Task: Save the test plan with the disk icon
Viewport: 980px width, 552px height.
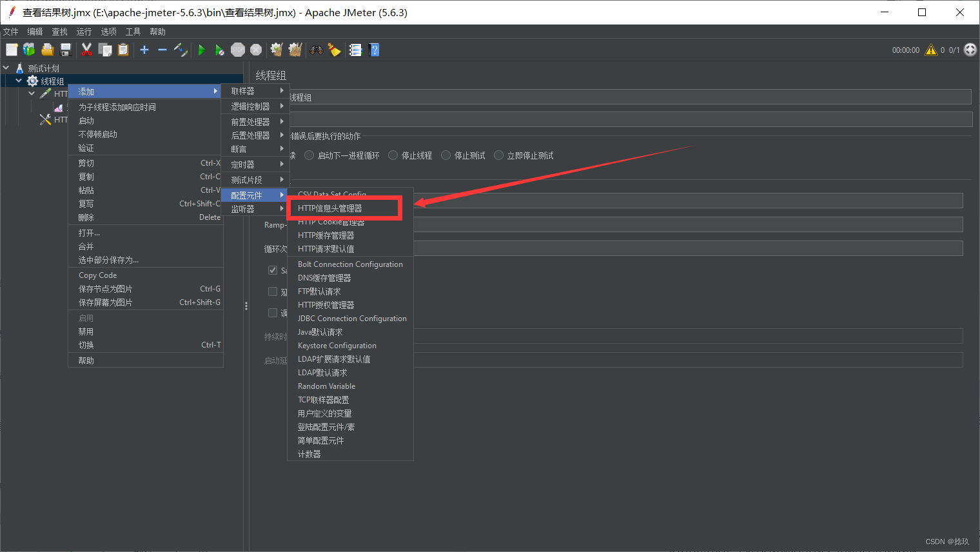Action: pyautogui.click(x=65, y=50)
